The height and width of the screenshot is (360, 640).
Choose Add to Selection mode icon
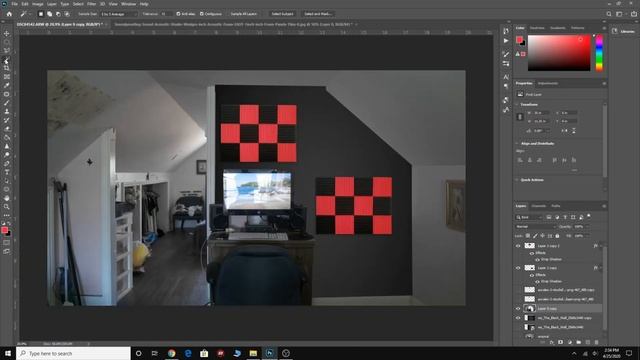(49, 14)
